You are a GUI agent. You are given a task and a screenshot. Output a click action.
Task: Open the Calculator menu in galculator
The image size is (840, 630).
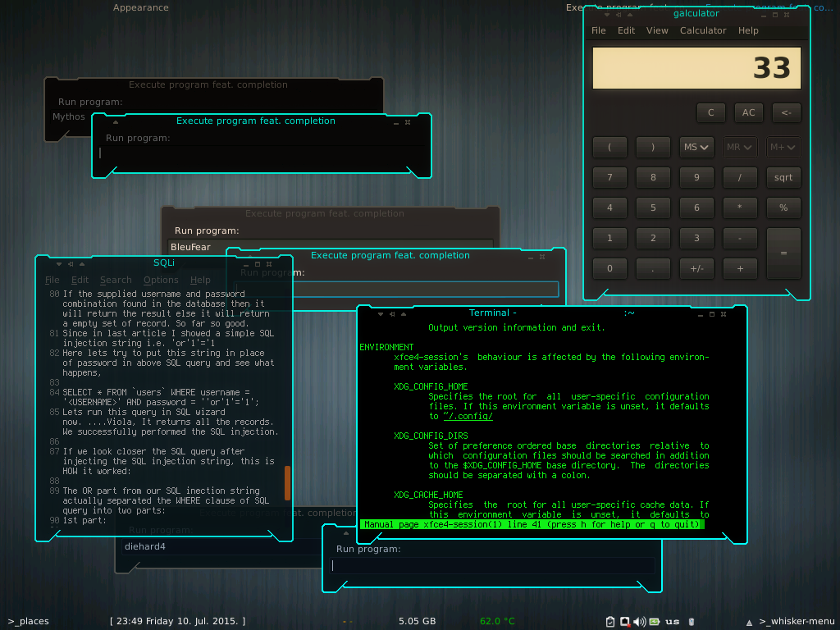point(703,30)
